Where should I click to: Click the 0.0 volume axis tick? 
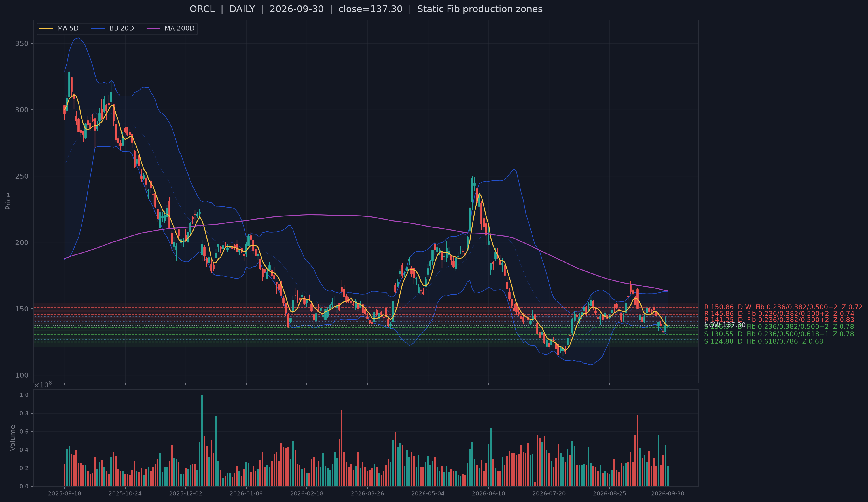(24, 486)
